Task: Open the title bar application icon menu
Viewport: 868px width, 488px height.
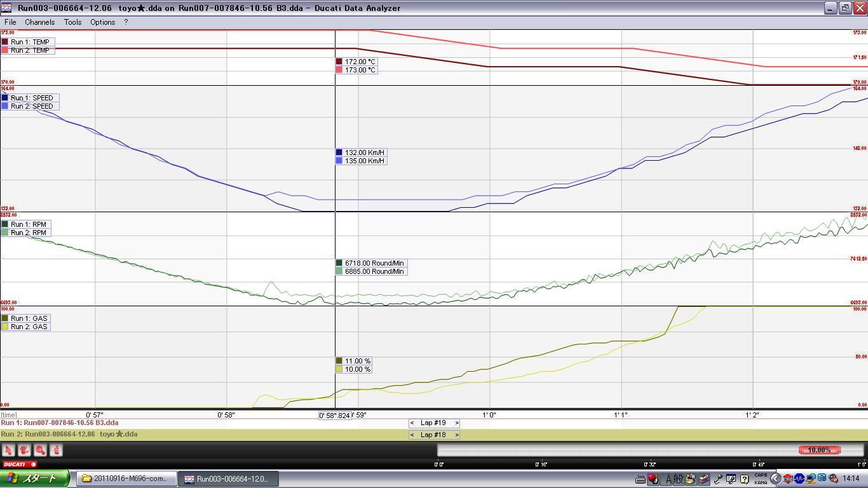Action: coord(6,8)
